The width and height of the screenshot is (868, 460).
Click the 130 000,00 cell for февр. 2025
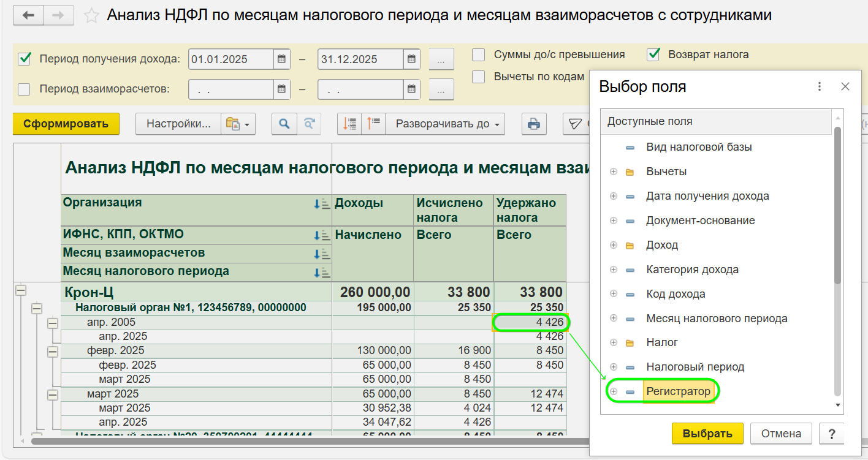click(373, 351)
